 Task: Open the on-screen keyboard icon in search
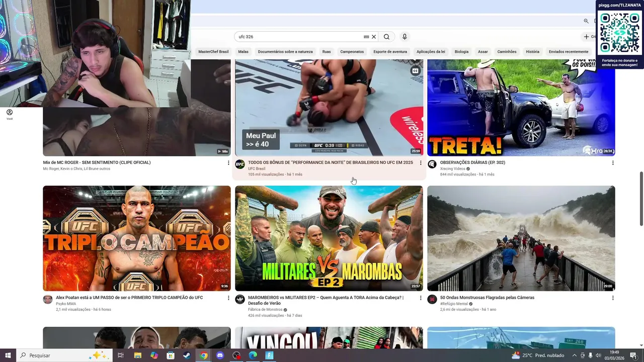(366, 37)
